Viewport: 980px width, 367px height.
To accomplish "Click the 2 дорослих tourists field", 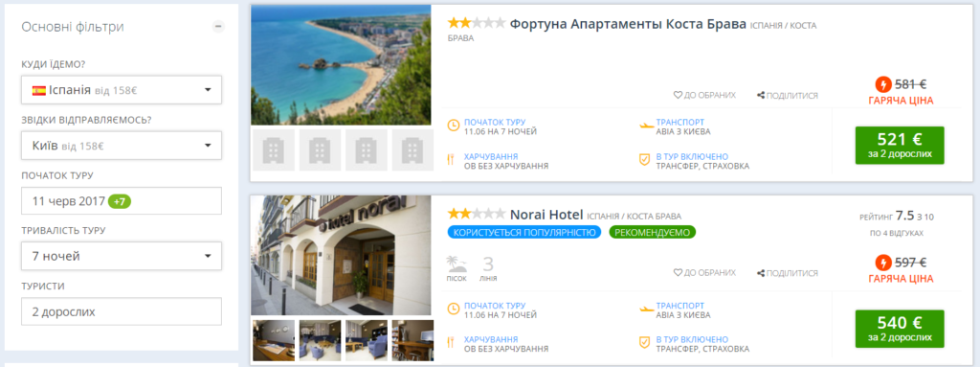I will pyautogui.click(x=122, y=311).
